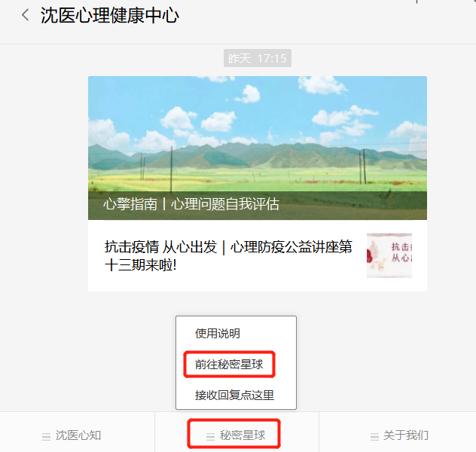This screenshot has height=452, width=476.
Task: Click the hamburger icon beside 沈医心知
Action: (x=47, y=436)
